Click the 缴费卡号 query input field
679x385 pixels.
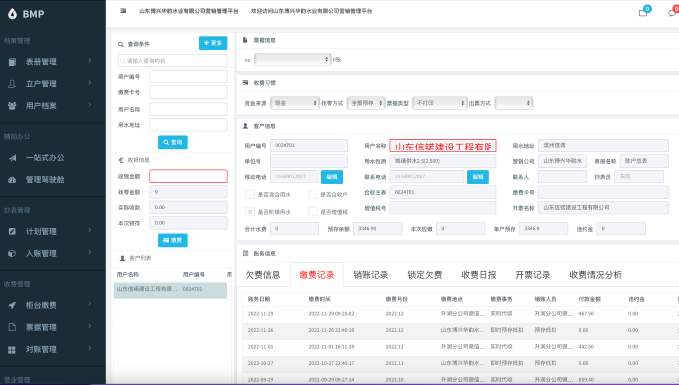point(188,92)
